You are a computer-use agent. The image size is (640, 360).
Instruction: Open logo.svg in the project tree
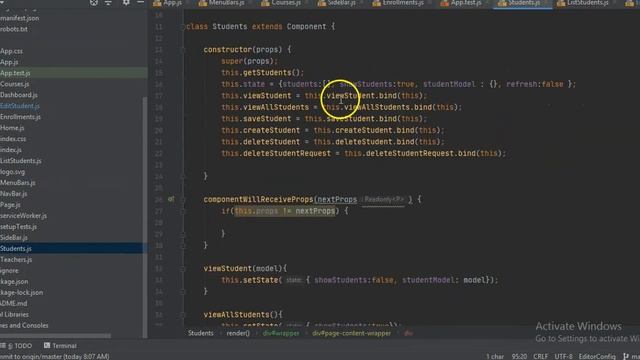pyautogui.click(x=13, y=171)
